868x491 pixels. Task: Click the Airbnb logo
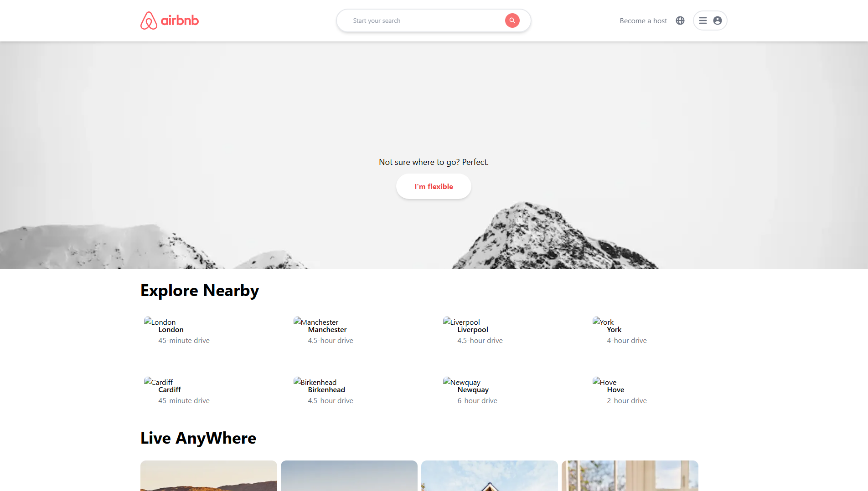tap(170, 20)
